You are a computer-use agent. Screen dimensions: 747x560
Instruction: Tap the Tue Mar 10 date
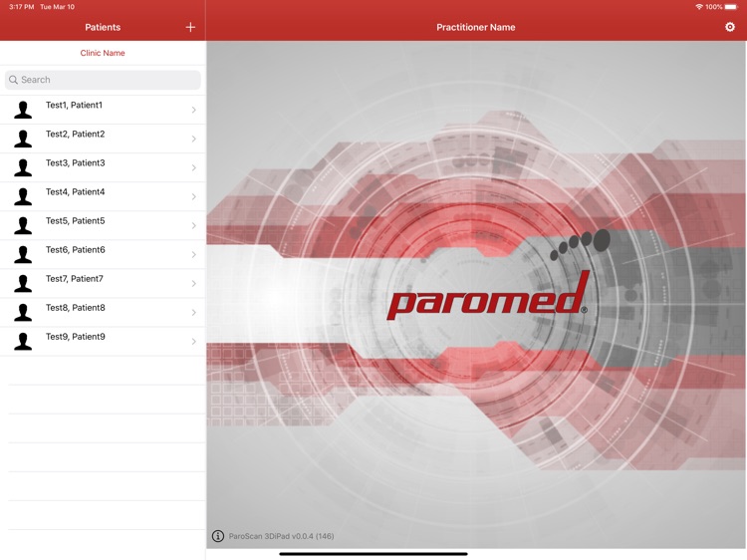[57, 7]
